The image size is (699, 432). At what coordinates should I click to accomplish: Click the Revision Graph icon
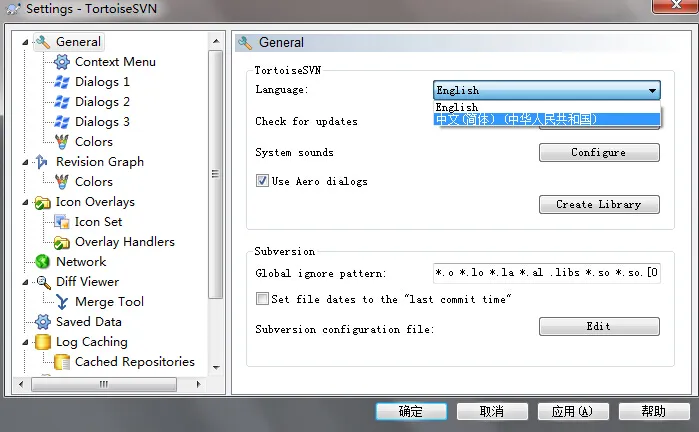pos(42,162)
